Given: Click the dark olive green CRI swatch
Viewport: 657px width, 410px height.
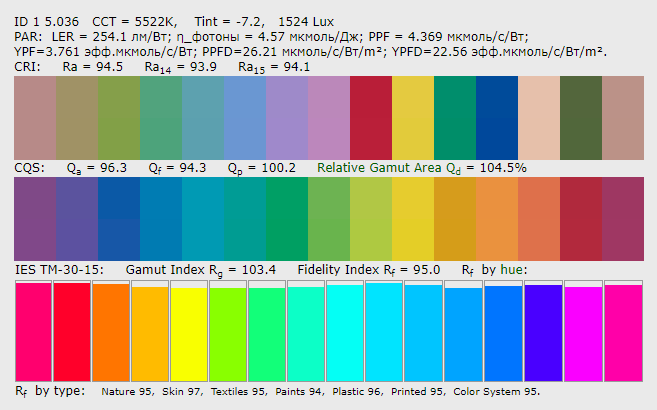Looking at the screenshot, I should (580, 119).
